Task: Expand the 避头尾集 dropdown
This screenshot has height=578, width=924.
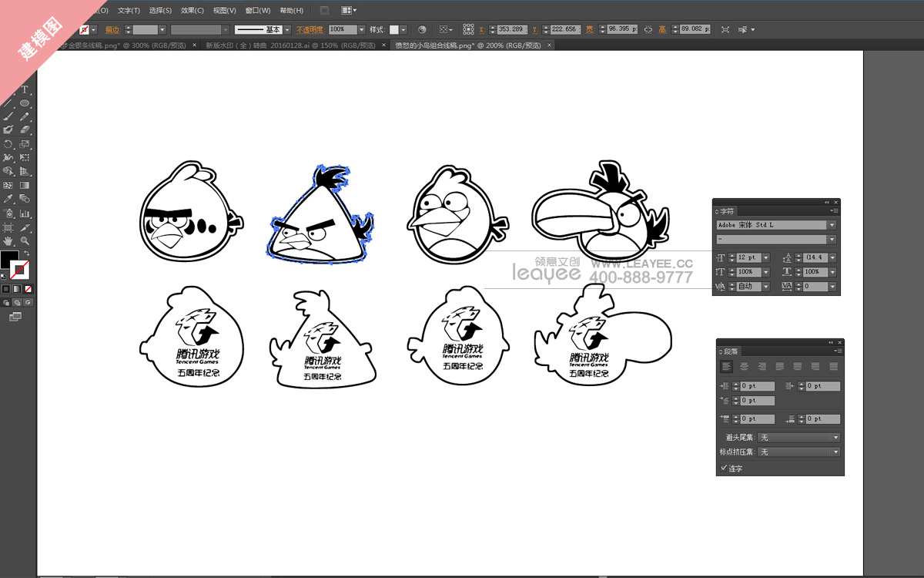Action: tap(835, 438)
